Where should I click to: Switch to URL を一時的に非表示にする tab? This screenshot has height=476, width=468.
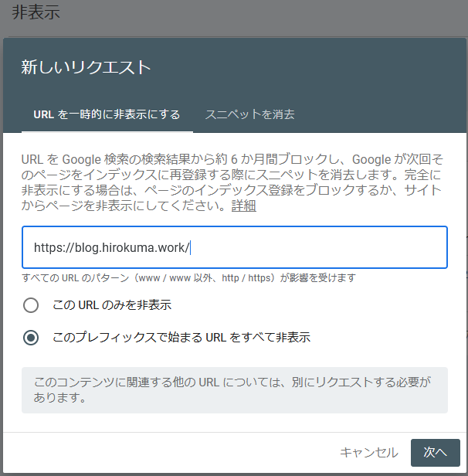[107, 114]
